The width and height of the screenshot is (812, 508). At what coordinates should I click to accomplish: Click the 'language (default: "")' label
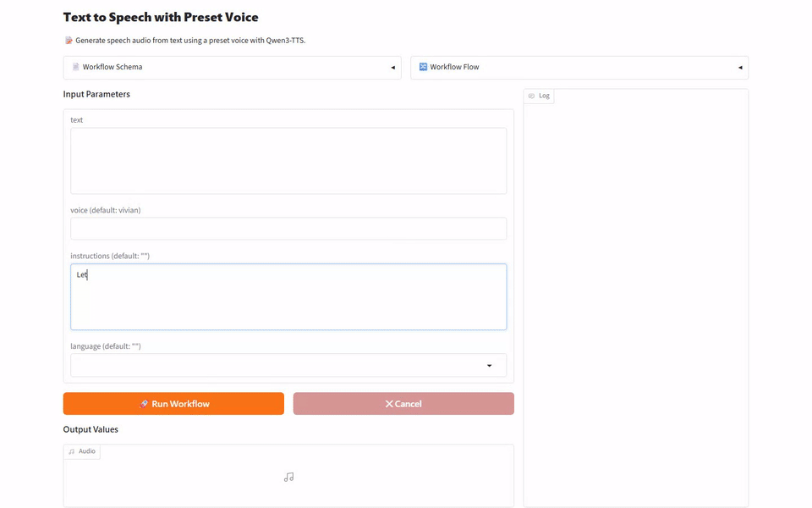click(x=106, y=346)
